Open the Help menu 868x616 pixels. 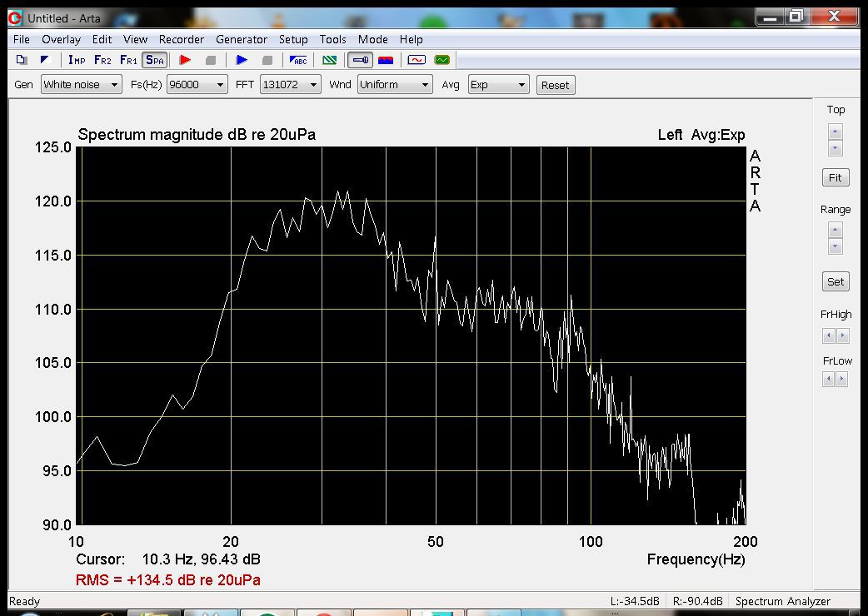(412, 39)
